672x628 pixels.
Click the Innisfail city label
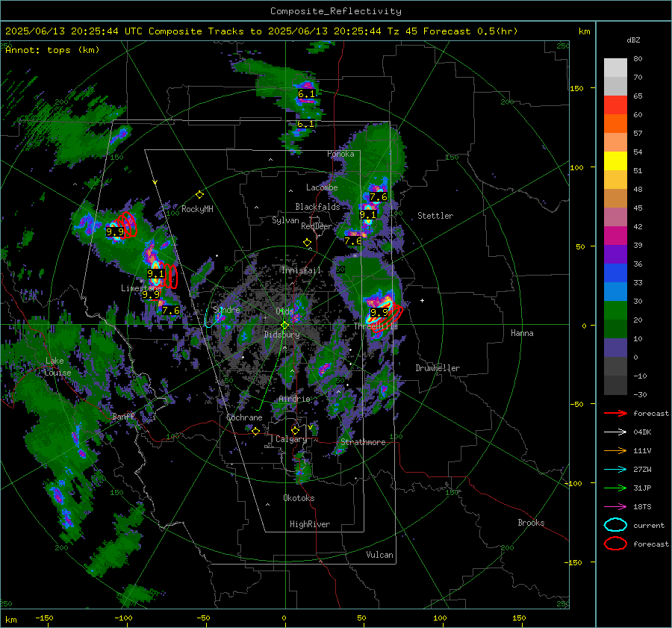pos(301,270)
